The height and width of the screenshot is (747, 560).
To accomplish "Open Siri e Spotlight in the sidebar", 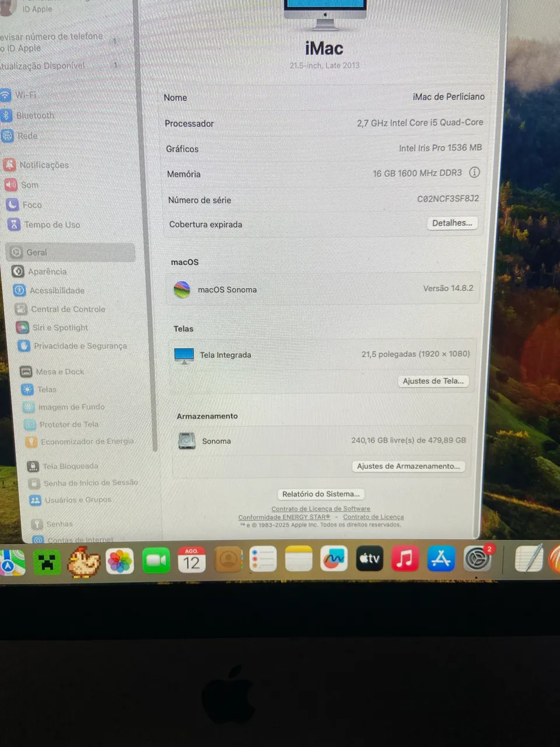I will tap(52, 327).
